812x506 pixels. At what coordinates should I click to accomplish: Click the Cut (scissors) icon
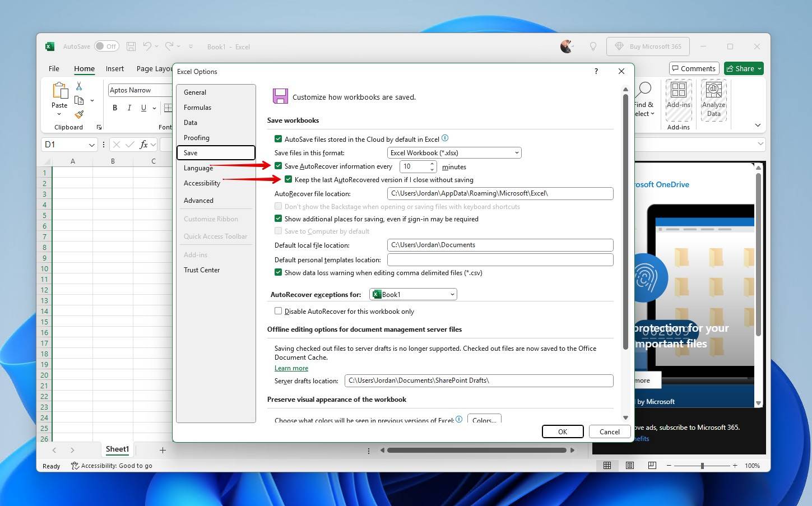(79, 87)
